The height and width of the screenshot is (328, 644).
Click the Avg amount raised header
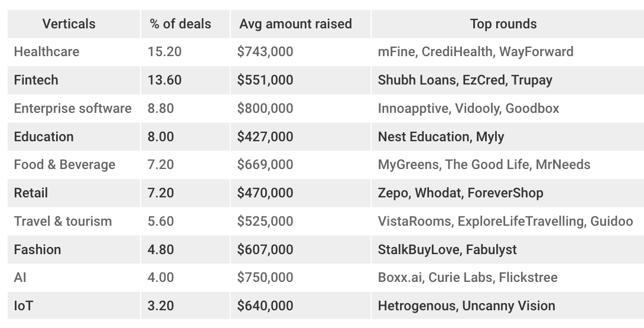[295, 24]
